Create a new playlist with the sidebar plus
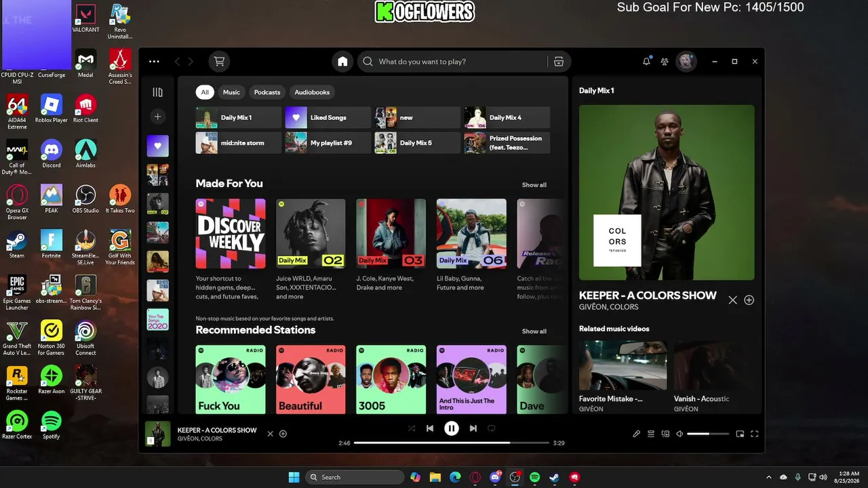This screenshot has width=868, height=488. pos(157,117)
